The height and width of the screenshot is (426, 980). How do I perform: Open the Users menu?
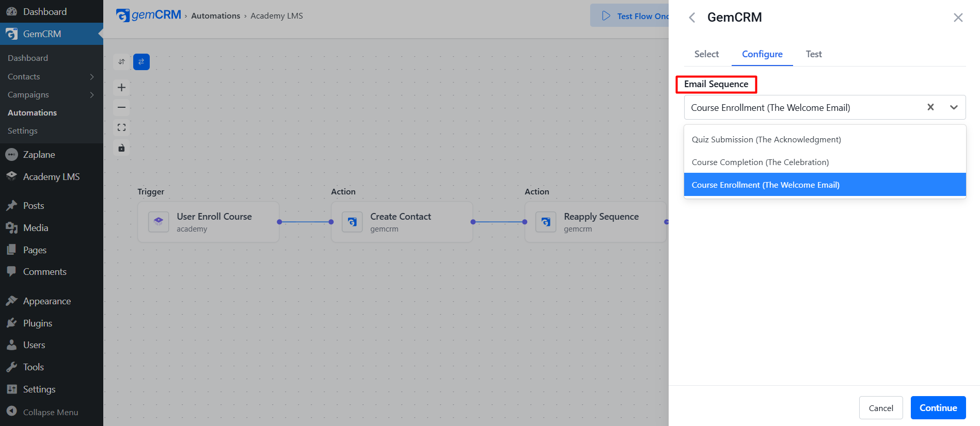coord(52,345)
